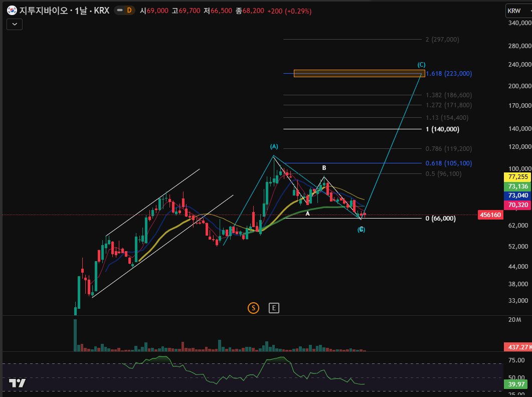Click the 39.97 RSI value label
This screenshot has width=532, height=397.
516,384
